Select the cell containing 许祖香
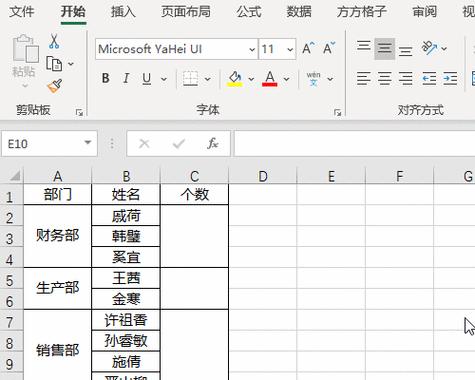475x380 pixels. tap(126, 320)
